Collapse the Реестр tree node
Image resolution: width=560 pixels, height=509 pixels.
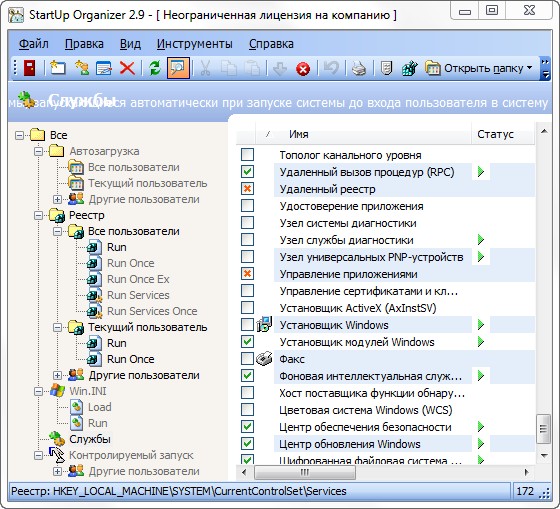(38, 215)
